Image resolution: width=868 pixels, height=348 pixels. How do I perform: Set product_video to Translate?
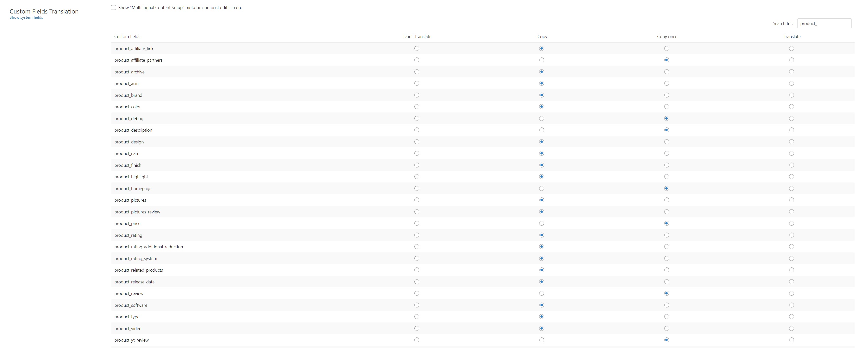pyautogui.click(x=792, y=328)
